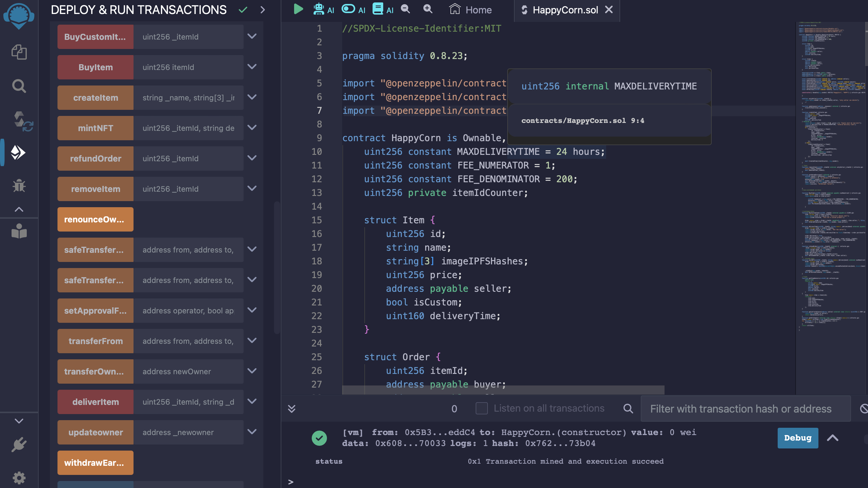Expand BuyItem parameters chevron

click(x=252, y=66)
